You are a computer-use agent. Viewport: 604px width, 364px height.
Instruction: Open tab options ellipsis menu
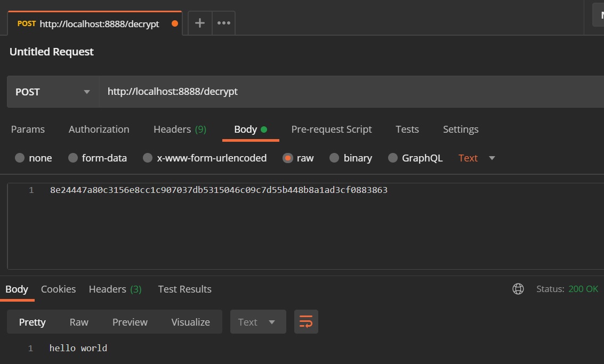224,23
